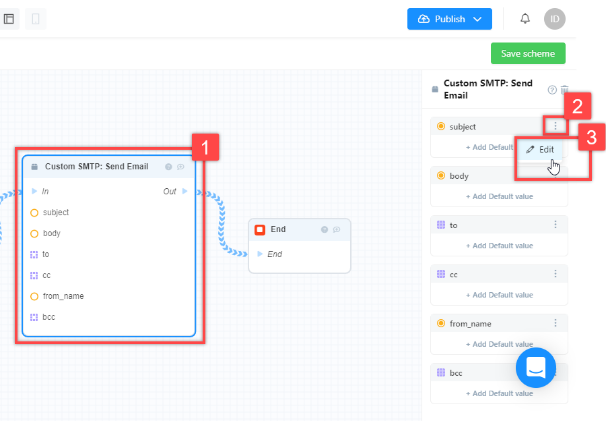
Task: Select the body input pin on the block
Action: (x=34, y=234)
